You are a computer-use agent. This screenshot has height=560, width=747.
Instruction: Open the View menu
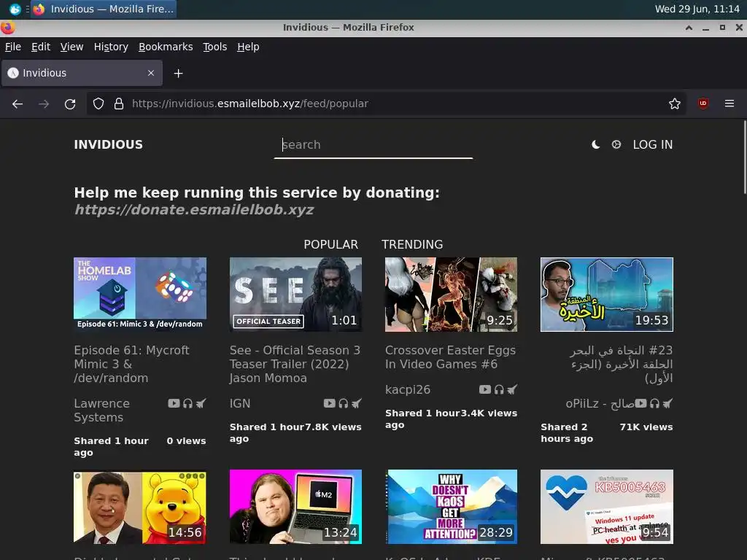tap(71, 47)
